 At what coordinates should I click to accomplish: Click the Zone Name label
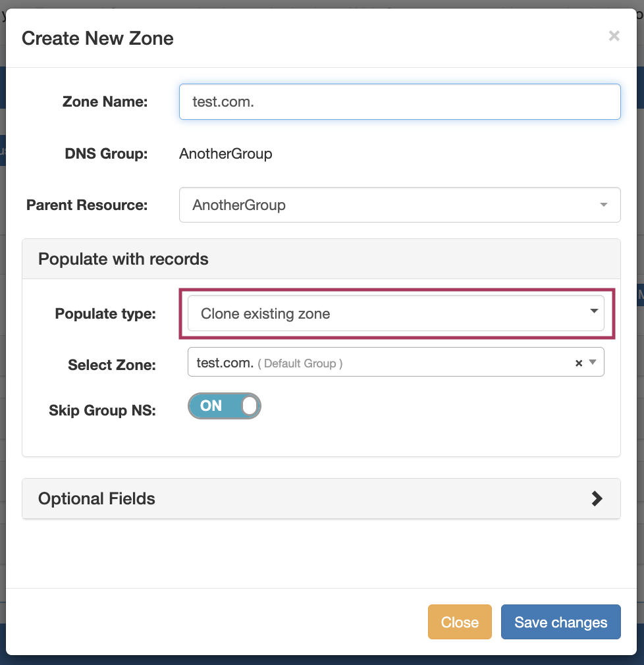click(105, 102)
